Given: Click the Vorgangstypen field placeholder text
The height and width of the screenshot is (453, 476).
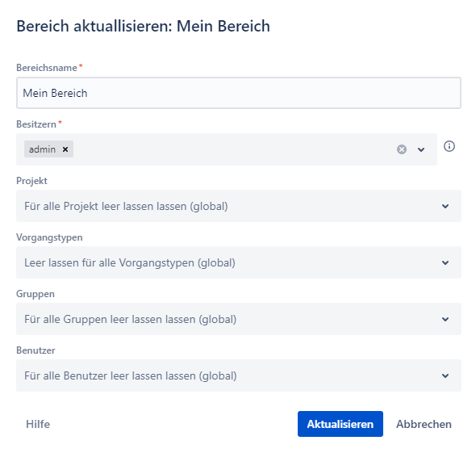Looking at the screenshot, I should pyautogui.click(x=130, y=262).
